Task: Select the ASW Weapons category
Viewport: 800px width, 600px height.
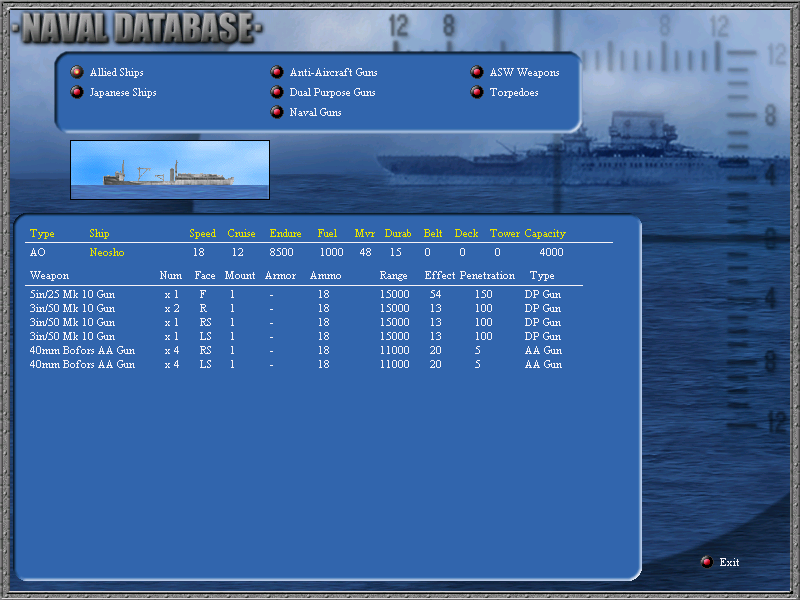Action: (476, 71)
